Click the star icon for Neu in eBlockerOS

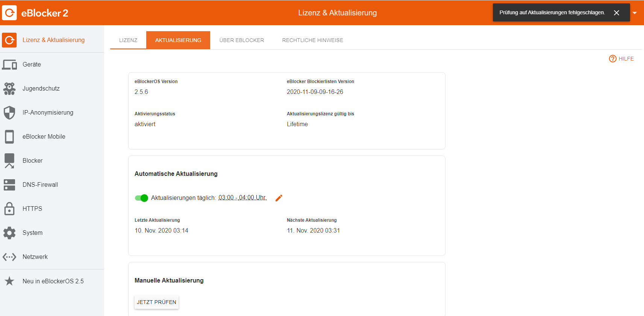point(9,281)
